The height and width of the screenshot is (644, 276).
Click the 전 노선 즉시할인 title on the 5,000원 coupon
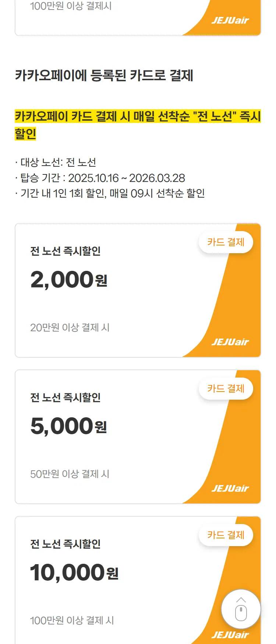[66, 397]
